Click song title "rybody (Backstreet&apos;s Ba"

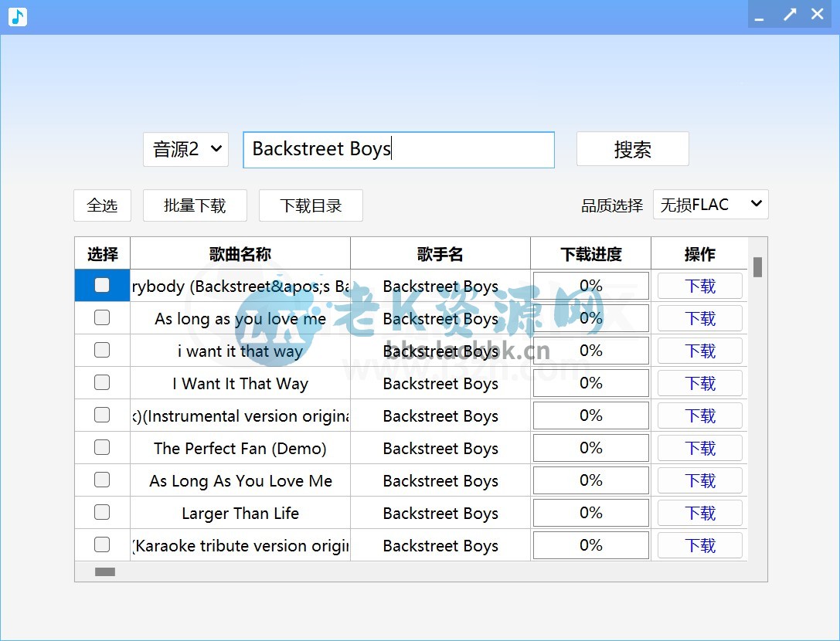click(x=240, y=287)
